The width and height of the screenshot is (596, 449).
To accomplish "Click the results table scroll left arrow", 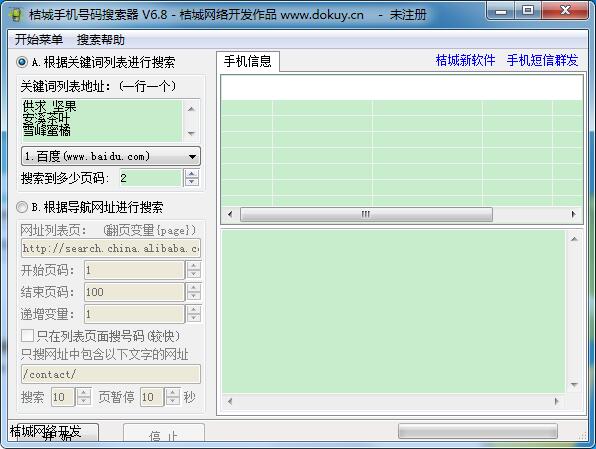I will pos(230,214).
